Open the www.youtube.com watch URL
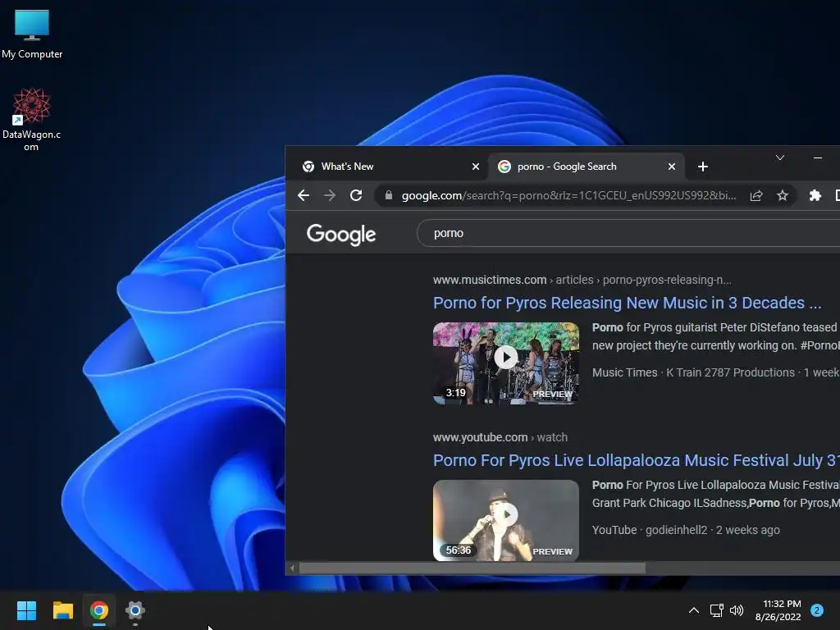Image resolution: width=840 pixels, height=630 pixels. pyautogui.click(x=500, y=437)
